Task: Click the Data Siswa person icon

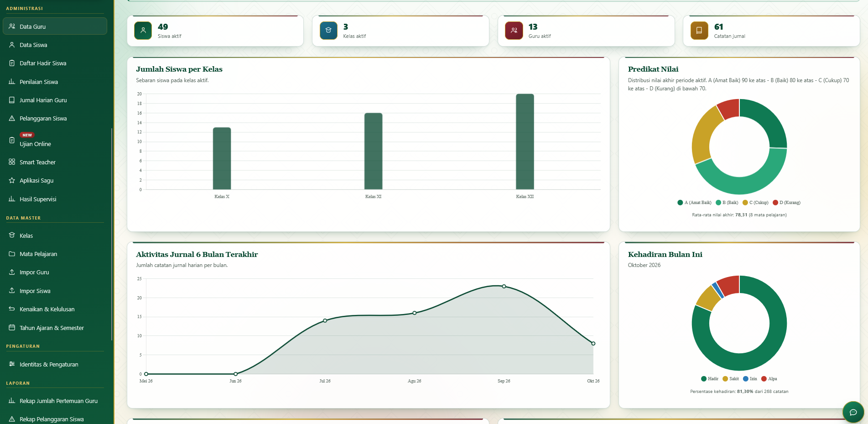Action: (x=12, y=45)
